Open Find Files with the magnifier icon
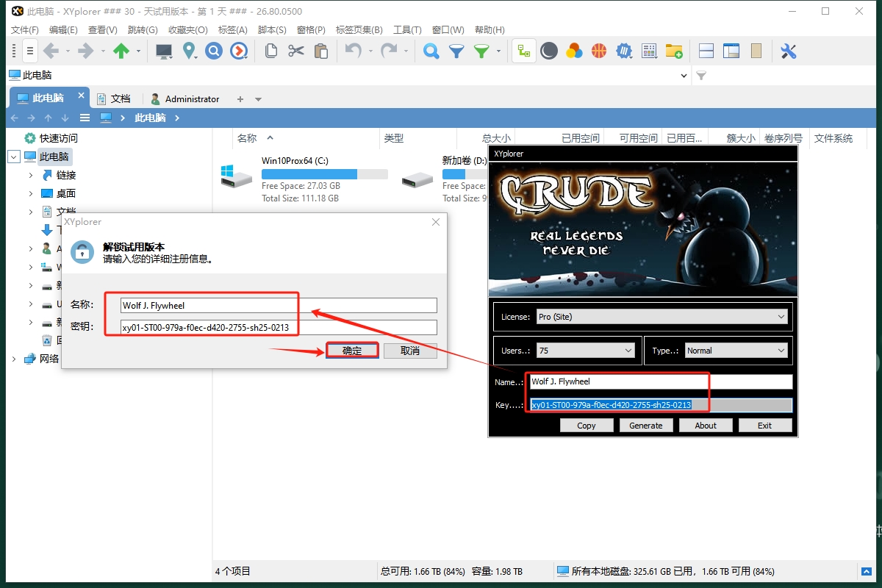 click(x=431, y=51)
